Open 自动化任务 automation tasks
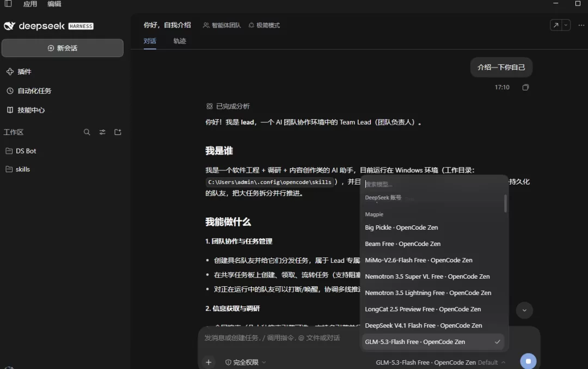This screenshot has height=369, width=588. click(29, 91)
